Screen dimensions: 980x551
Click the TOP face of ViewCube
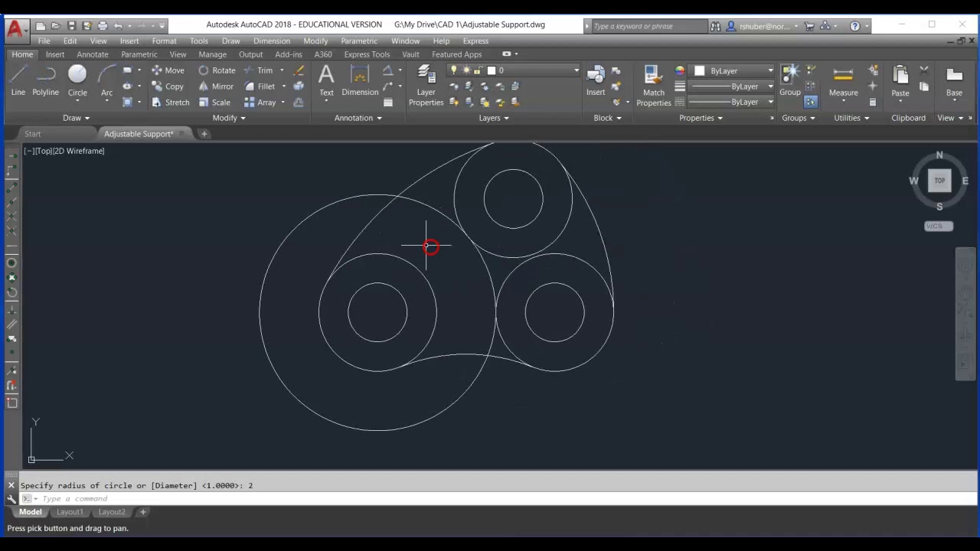[x=939, y=181]
